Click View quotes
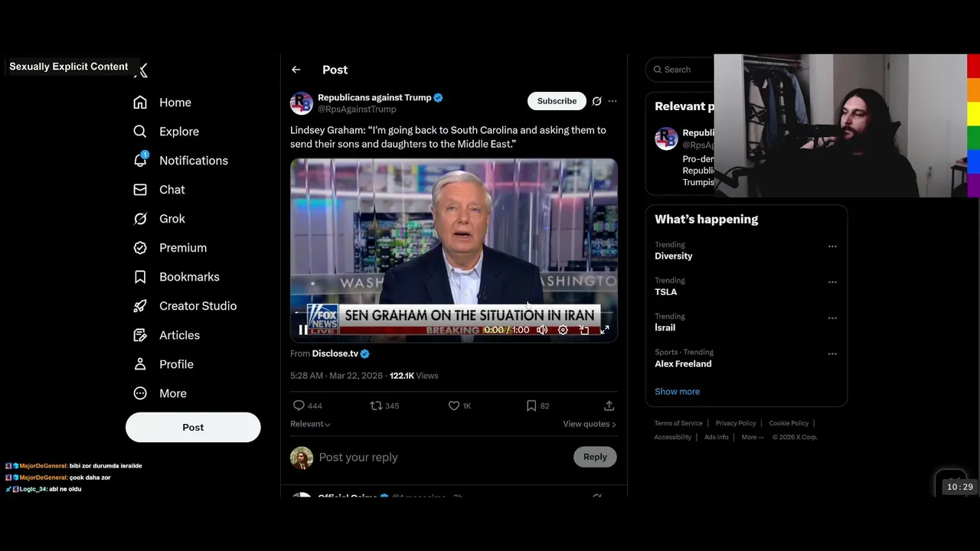 (x=590, y=424)
